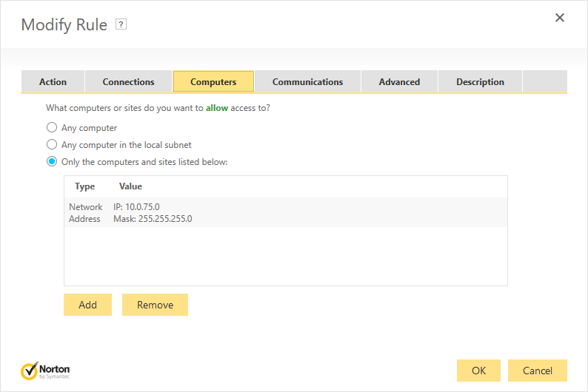Open the Connections tab
This screenshot has width=588, height=392.
point(128,81)
